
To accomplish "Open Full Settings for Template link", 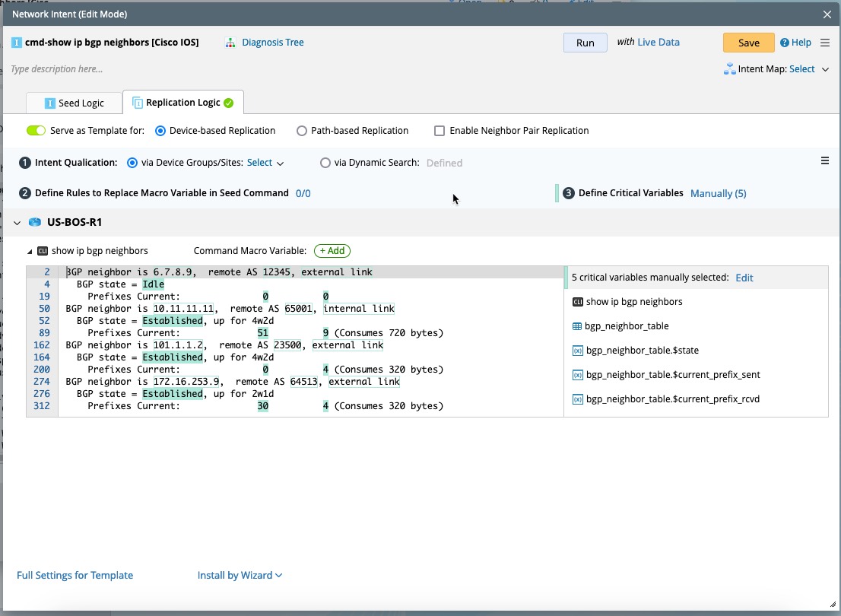I will click(x=75, y=576).
